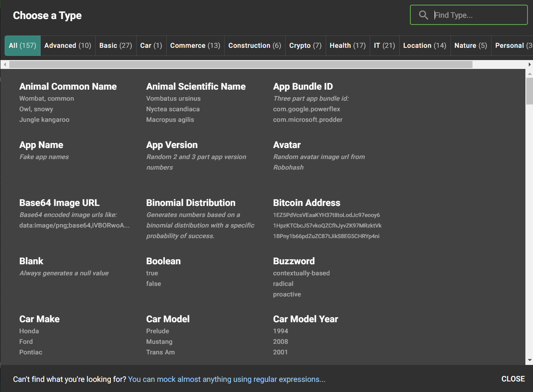Click the vertical scrollbar up arrow
Image resolution: width=533 pixels, height=392 pixels.
[x=529, y=73]
